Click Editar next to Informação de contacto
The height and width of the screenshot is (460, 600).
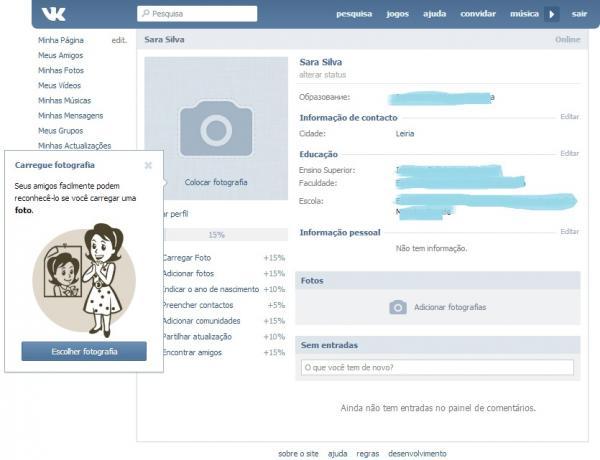[569, 117]
